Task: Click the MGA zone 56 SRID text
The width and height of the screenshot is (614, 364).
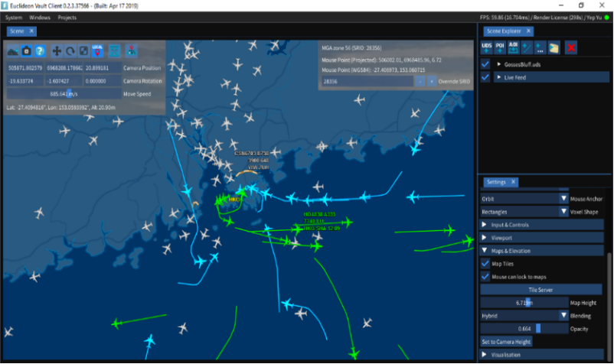Action: (351, 47)
